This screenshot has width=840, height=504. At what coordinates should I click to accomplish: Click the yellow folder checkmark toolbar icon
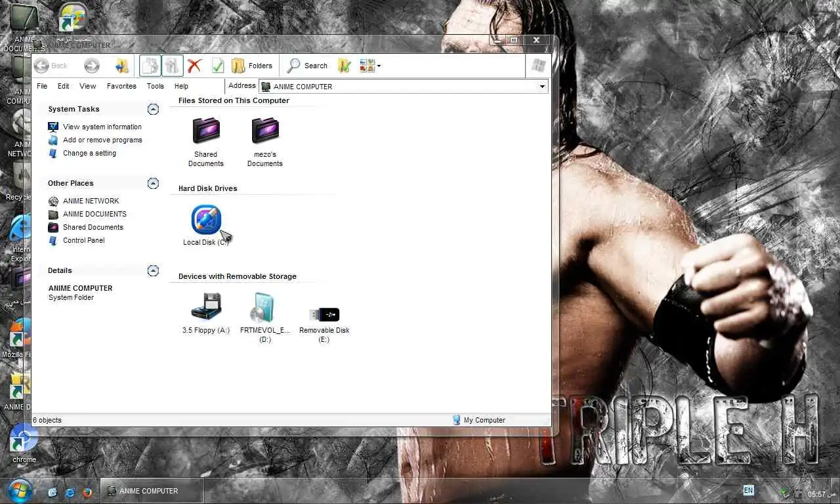click(x=344, y=66)
